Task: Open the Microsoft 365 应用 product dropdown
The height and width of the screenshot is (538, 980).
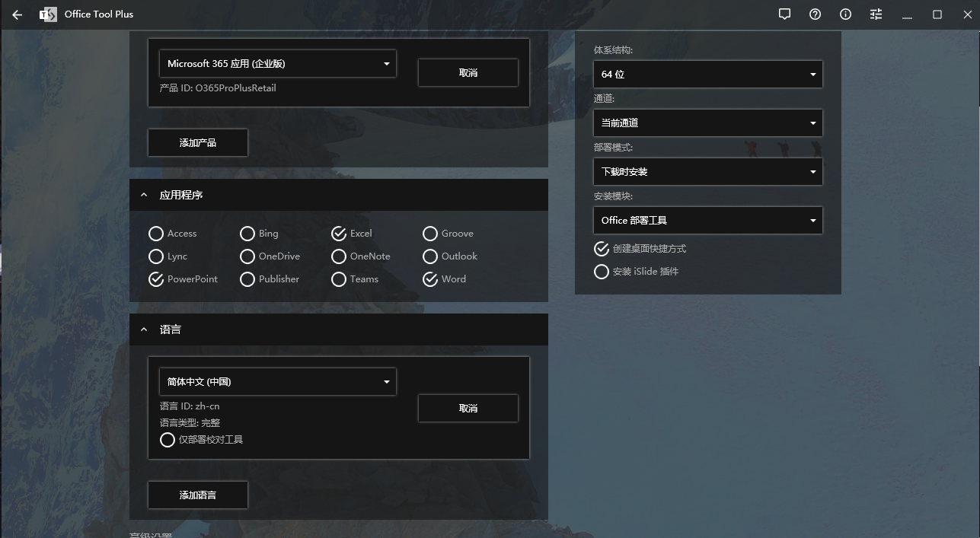Action: 277,64
